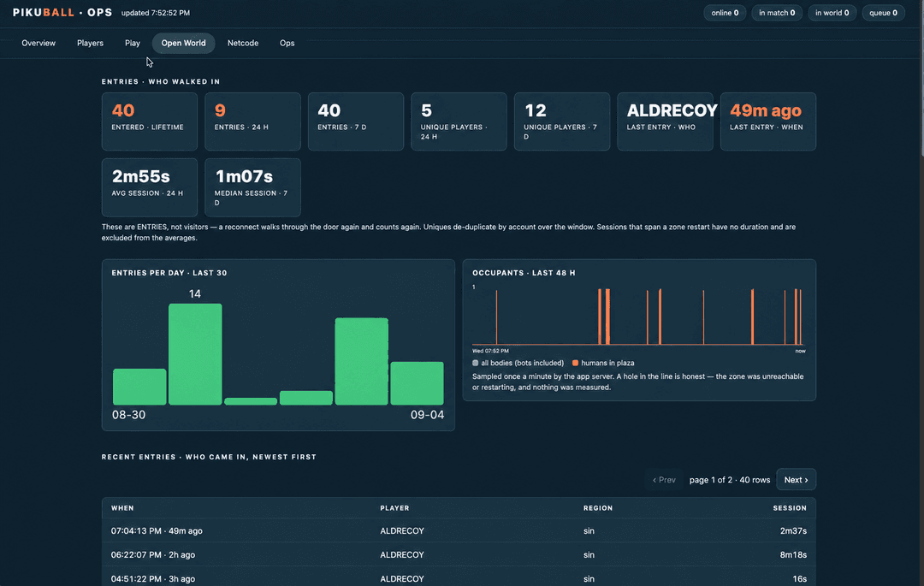Click the 2m37s session value
Image resolution: width=924 pixels, height=586 pixels.
click(x=793, y=530)
